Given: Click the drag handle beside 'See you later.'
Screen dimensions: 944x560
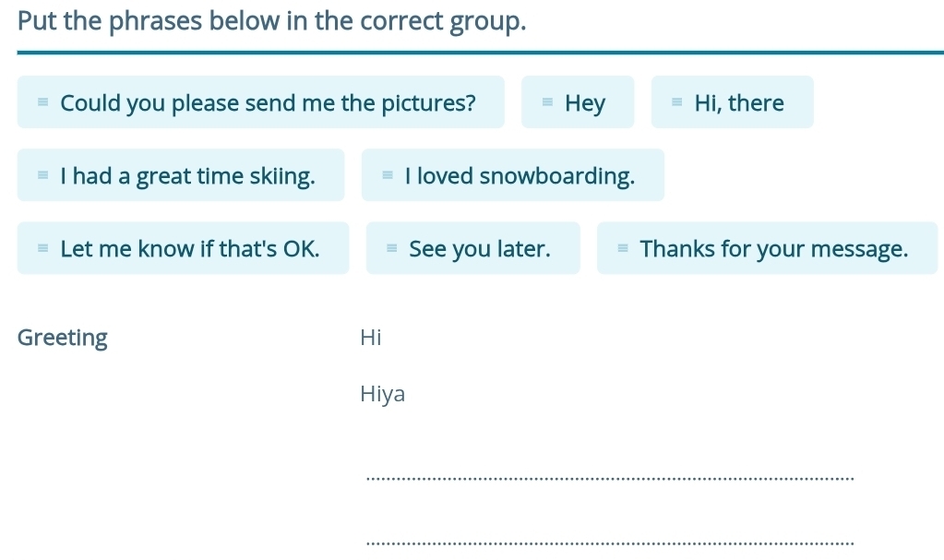Looking at the screenshot, I should point(391,248).
